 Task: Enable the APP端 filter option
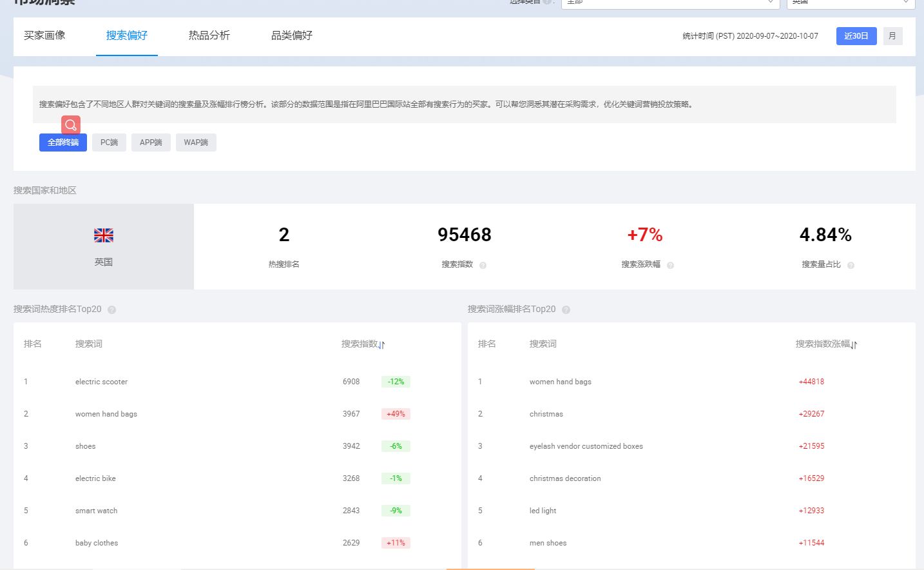(x=151, y=142)
